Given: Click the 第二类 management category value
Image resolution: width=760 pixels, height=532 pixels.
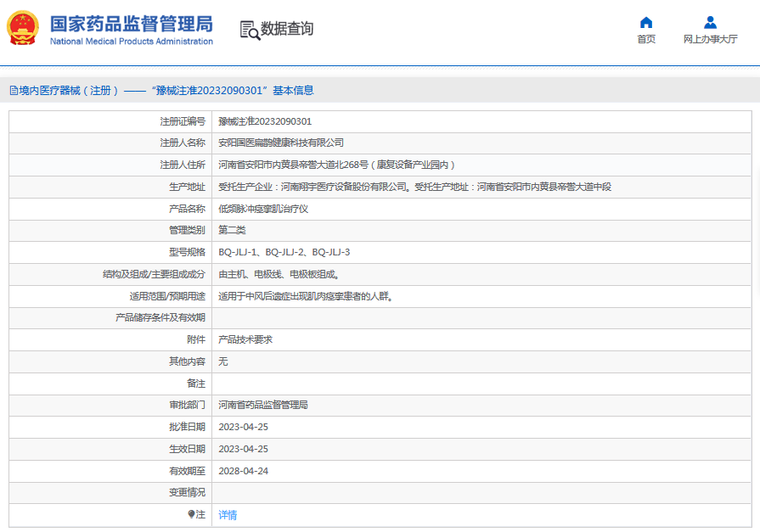Looking at the screenshot, I should coord(232,230).
